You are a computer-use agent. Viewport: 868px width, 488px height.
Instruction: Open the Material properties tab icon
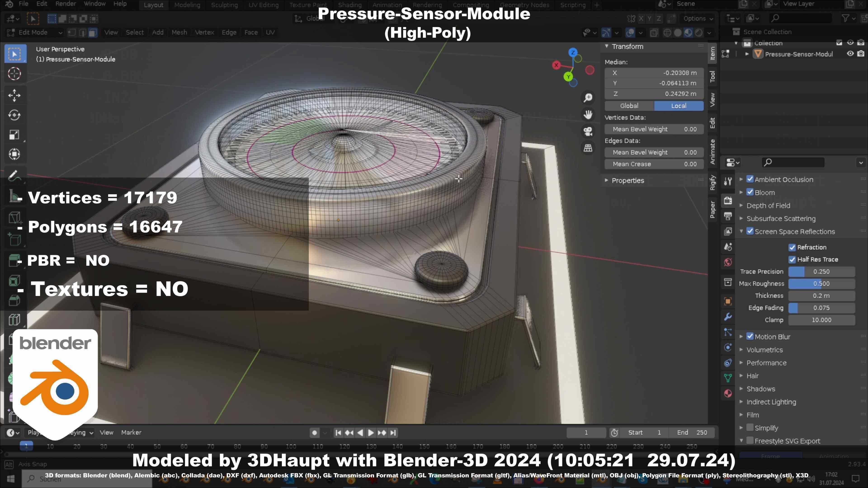(x=728, y=393)
